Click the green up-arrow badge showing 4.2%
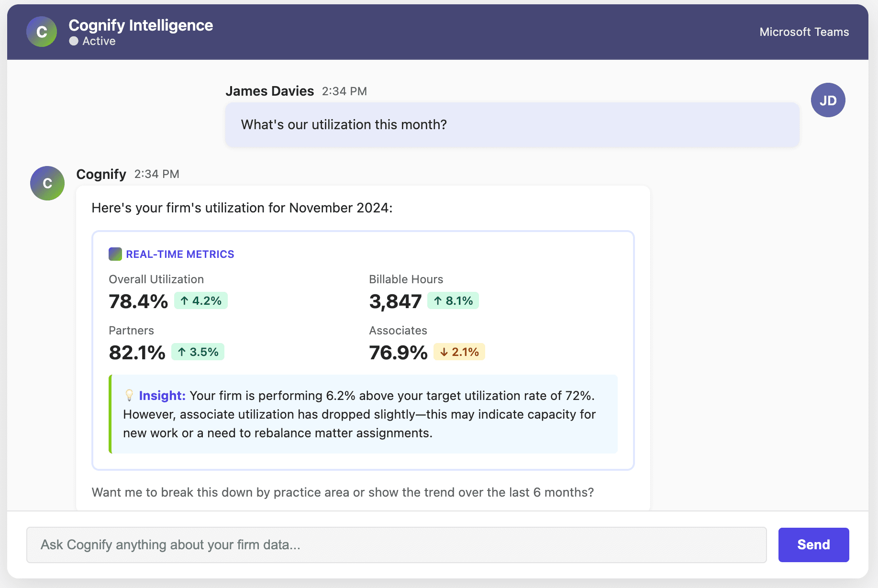Viewport: 878px width, 588px height. pyautogui.click(x=201, y=300)
